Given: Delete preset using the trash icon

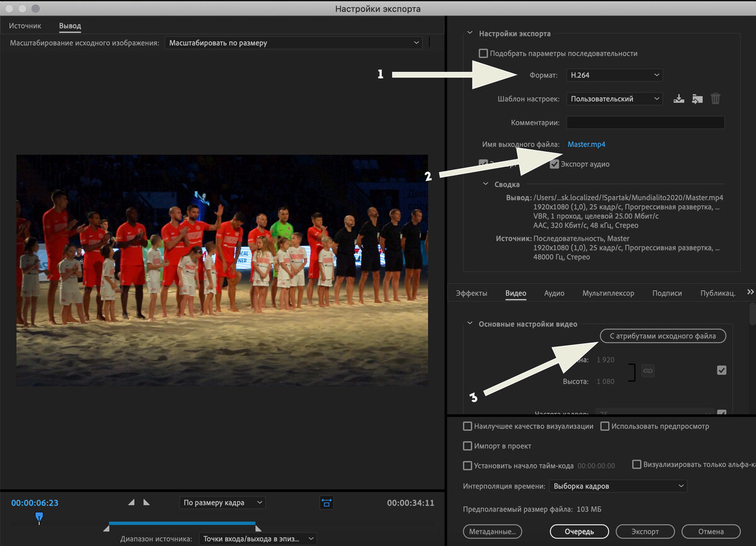Looking at the screenshot, I should click(715, 99).
